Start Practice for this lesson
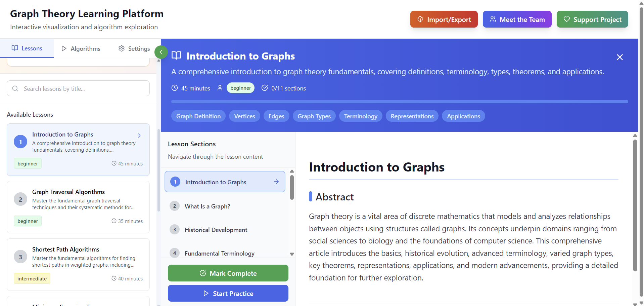Screen dimensions: 644x306 tap(228, 293)
